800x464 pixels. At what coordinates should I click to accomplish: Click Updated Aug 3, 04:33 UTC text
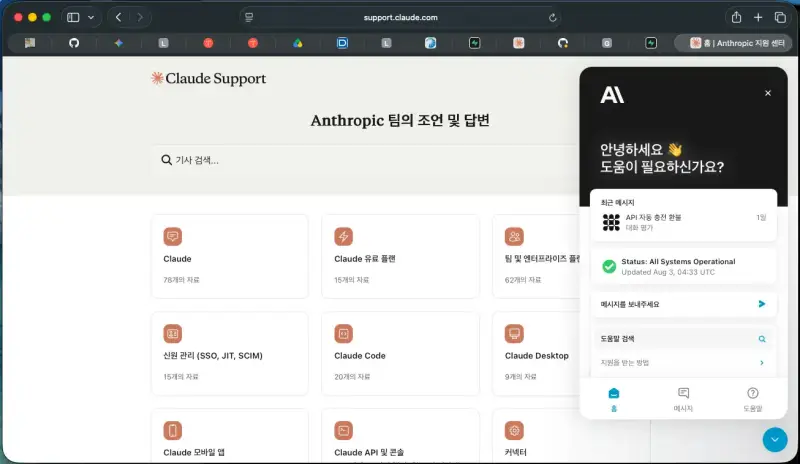click(668, 273)
